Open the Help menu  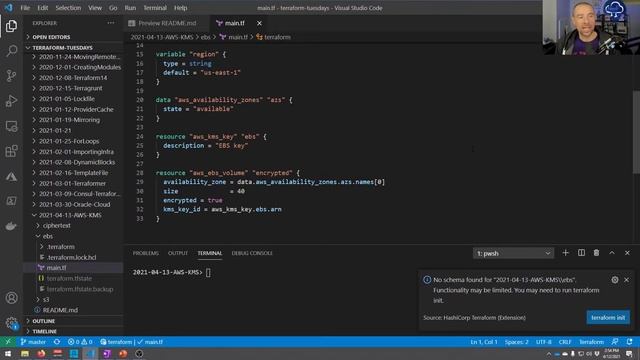tap(180, 8)
